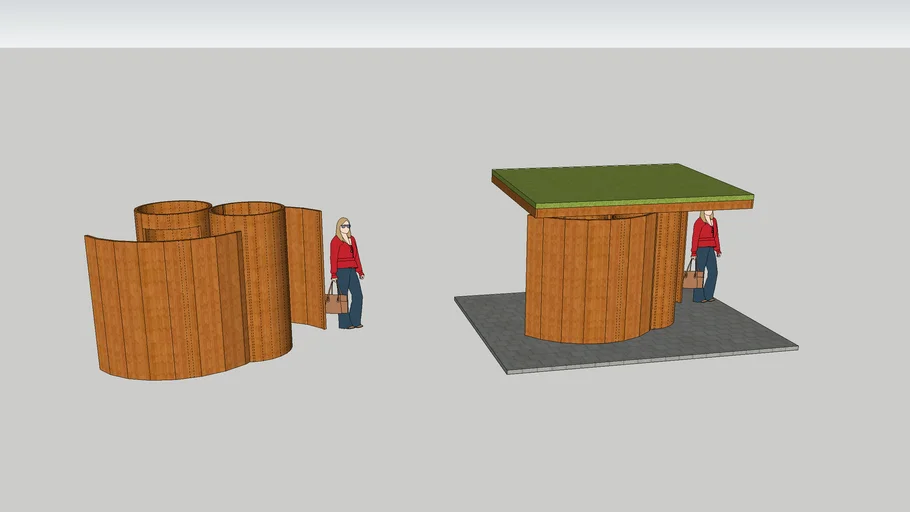This screenshot has height=512, width=910.
Task: Click the flat wooden panel beside left woman
Action: [x=306, y=265]
